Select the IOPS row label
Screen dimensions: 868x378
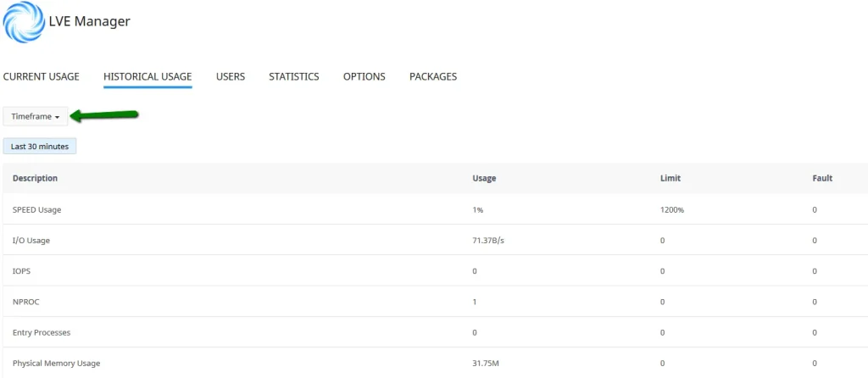coord(23,271)
